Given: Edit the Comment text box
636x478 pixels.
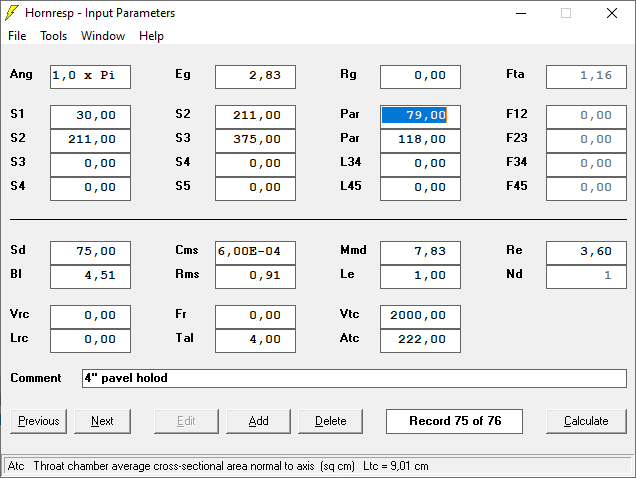Looking at the screenshot, I should click(x=354, y=379).
